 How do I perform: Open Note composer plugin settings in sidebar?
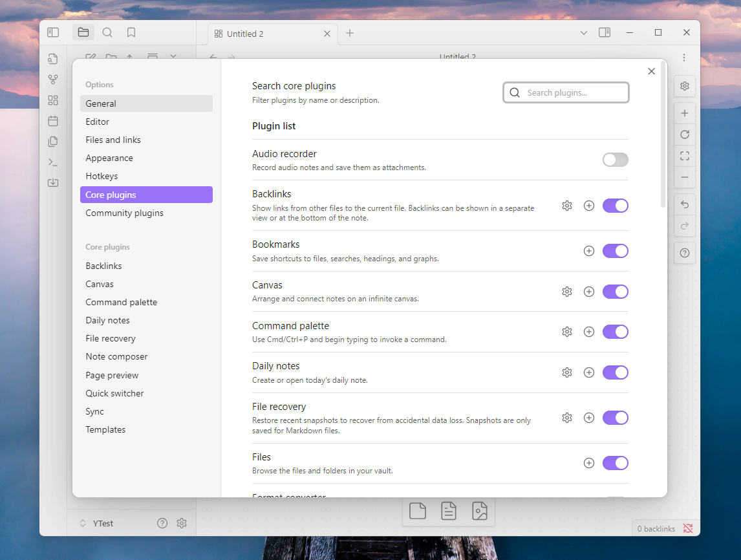click(x=147, y=357)
